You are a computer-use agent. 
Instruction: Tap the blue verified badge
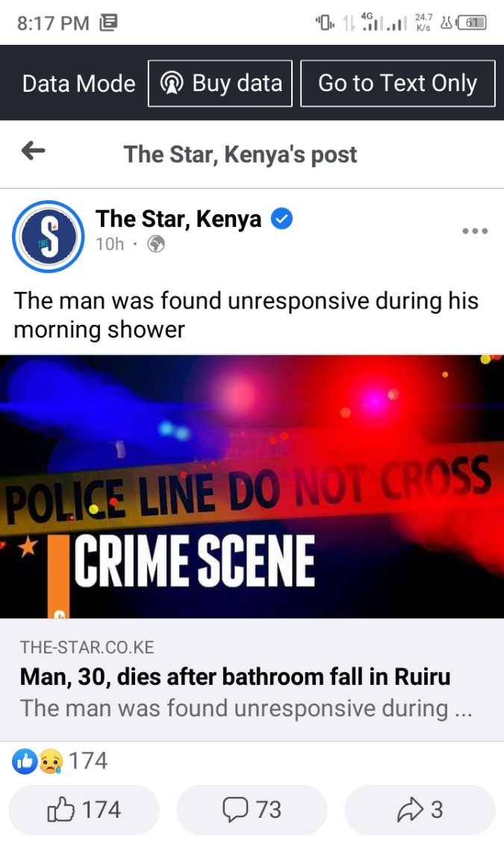point(281,219)
